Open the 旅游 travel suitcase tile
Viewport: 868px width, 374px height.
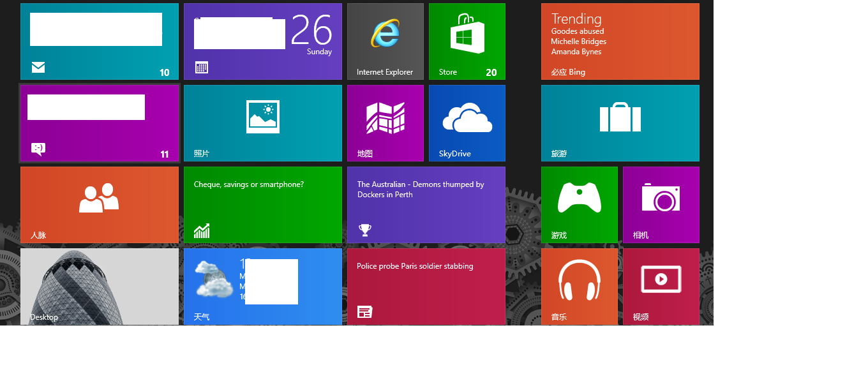620,123
